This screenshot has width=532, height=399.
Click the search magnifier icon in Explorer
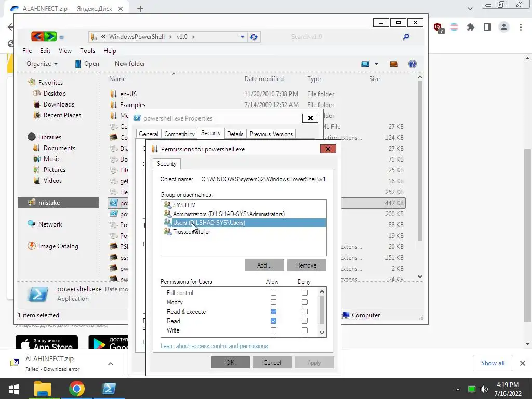(x=406, y=37)
